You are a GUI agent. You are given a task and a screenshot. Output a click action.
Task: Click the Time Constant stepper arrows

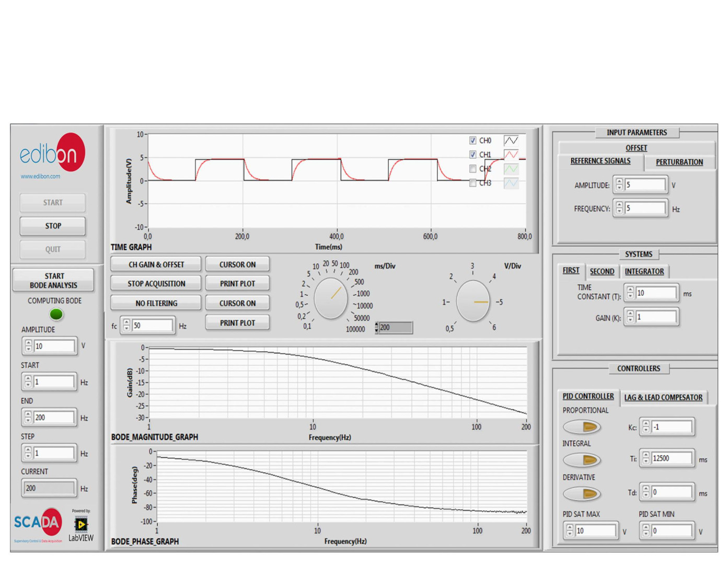click(x=630, y=293)
